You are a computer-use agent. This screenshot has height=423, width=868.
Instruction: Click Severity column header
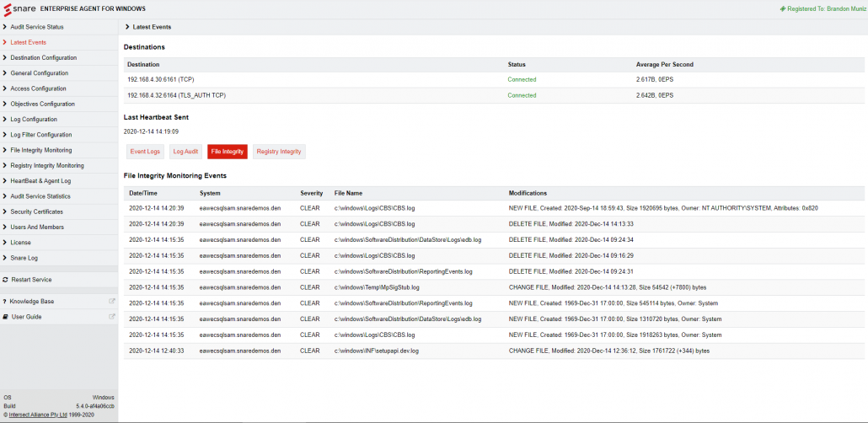(x=311, y=193)
